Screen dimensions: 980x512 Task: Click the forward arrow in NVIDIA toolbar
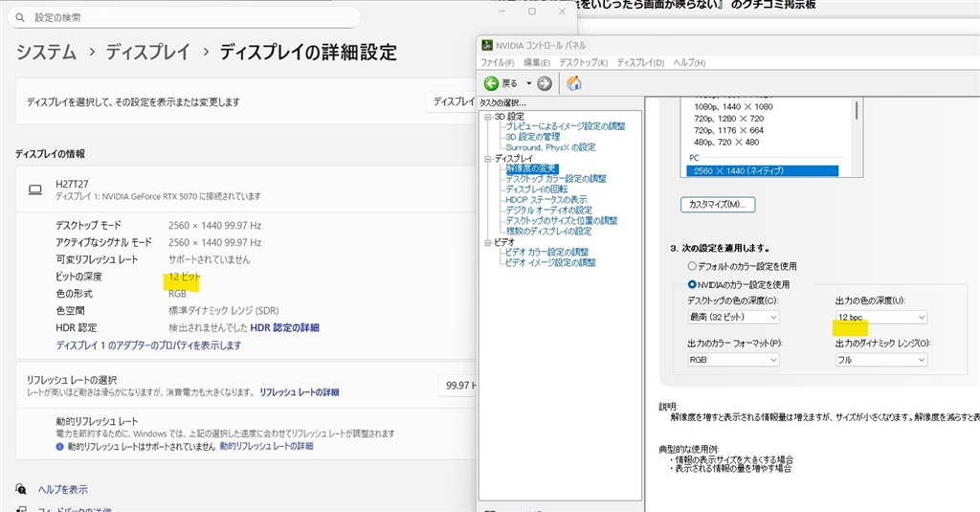545,83
